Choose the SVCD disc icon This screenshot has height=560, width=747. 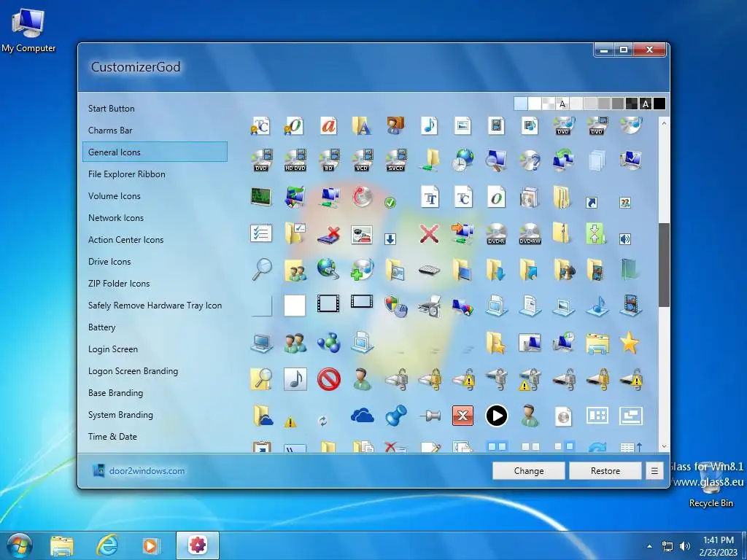coord(396,160)
